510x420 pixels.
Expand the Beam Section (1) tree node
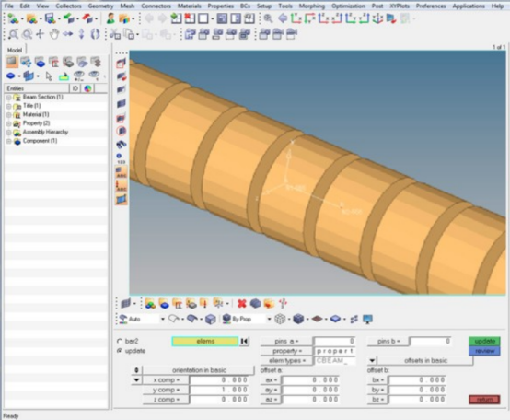tap(9, 98)
